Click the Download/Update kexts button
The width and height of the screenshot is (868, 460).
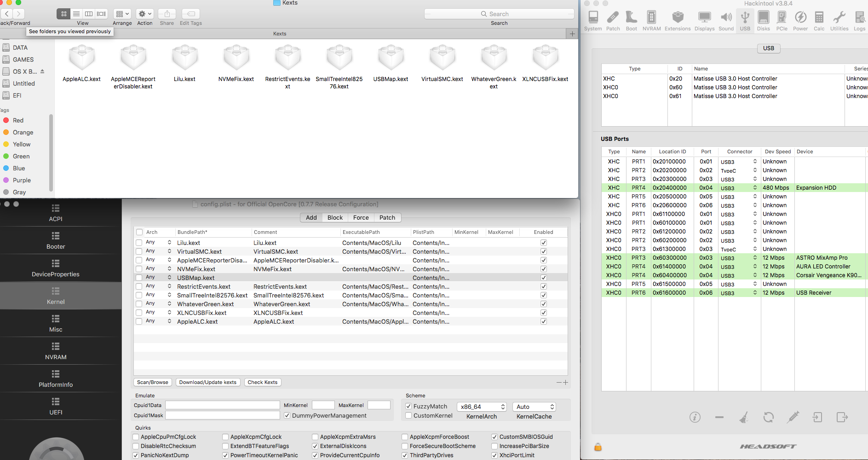pyautogui.click(x=207, y=382)
